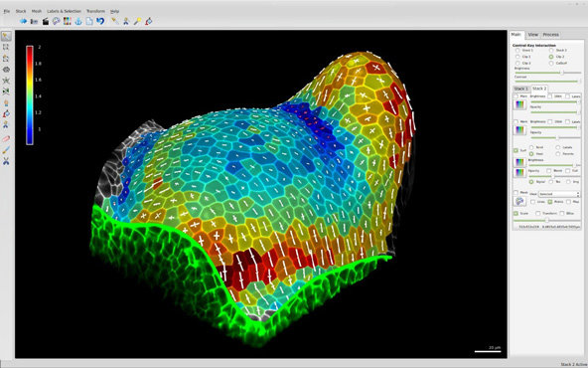The image size is (588, 368).
Task: Enable the Mesh checkbox
Action: pos(516,193)
